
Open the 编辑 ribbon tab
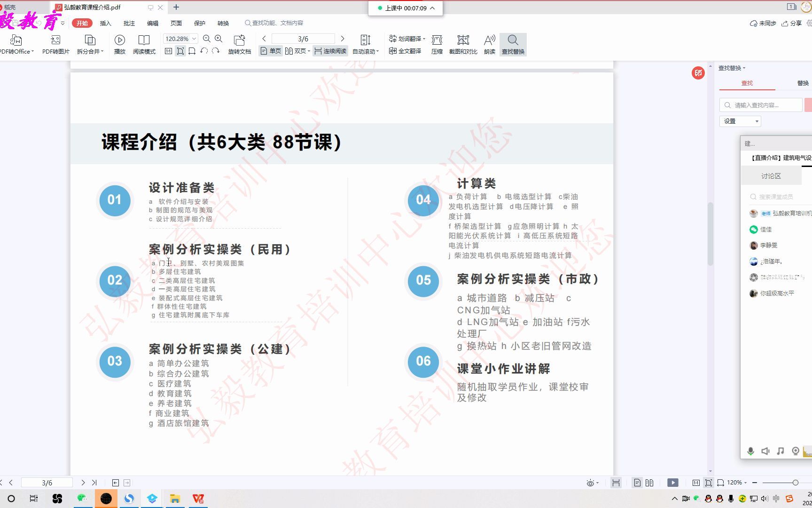pos(153,23)
